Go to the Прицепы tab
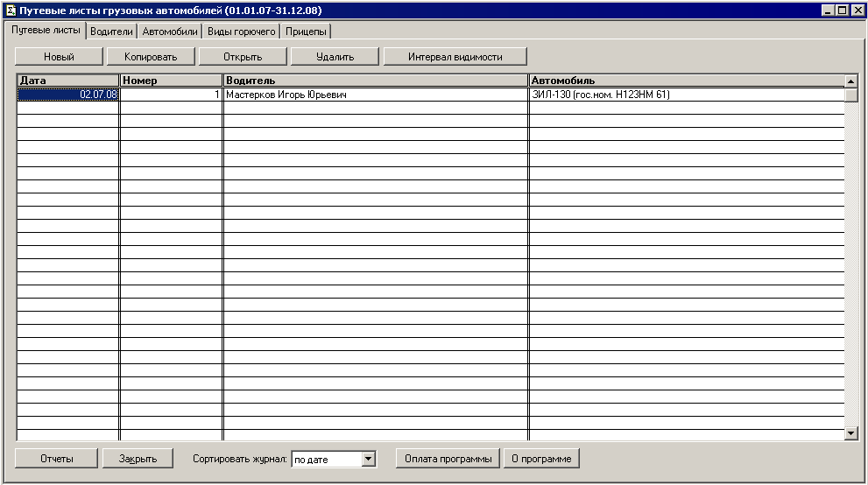Viewport: 868px width, 485px height. pyautogui.click(x=306, y=32)
